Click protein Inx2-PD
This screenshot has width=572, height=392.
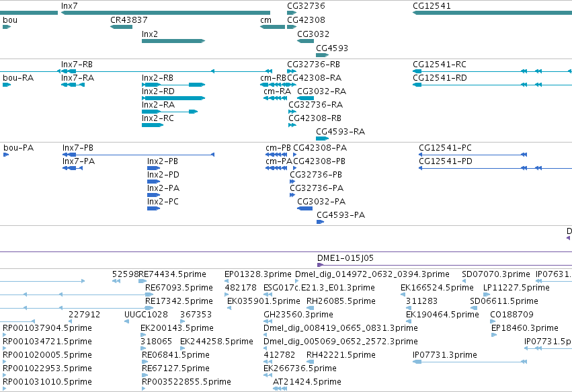(x=153, y=182)
